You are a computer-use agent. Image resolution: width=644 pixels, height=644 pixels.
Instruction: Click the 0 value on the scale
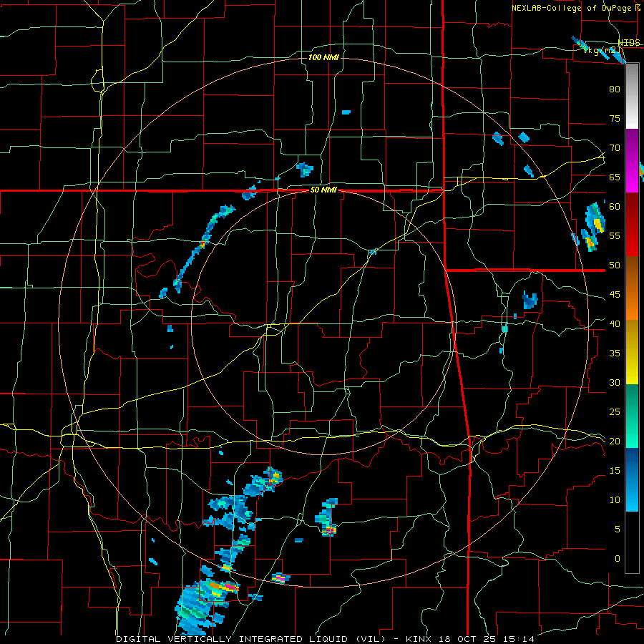tap(618, 559)
